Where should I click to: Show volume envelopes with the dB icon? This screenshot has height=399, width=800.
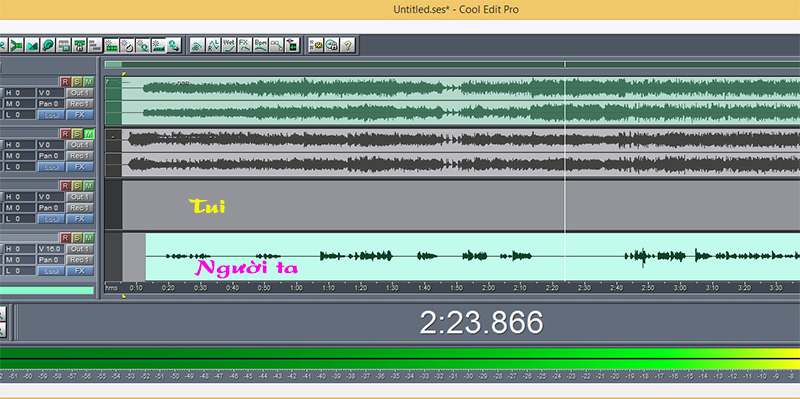(x=197, y=45)
